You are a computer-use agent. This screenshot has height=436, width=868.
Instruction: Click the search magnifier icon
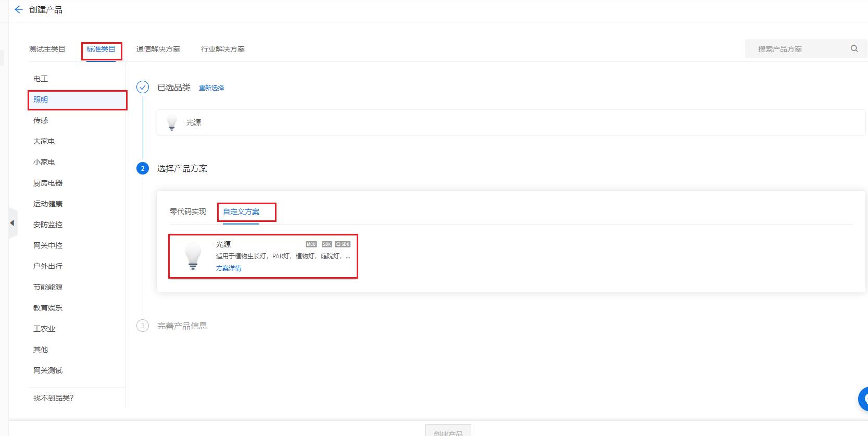pos(854,48)
